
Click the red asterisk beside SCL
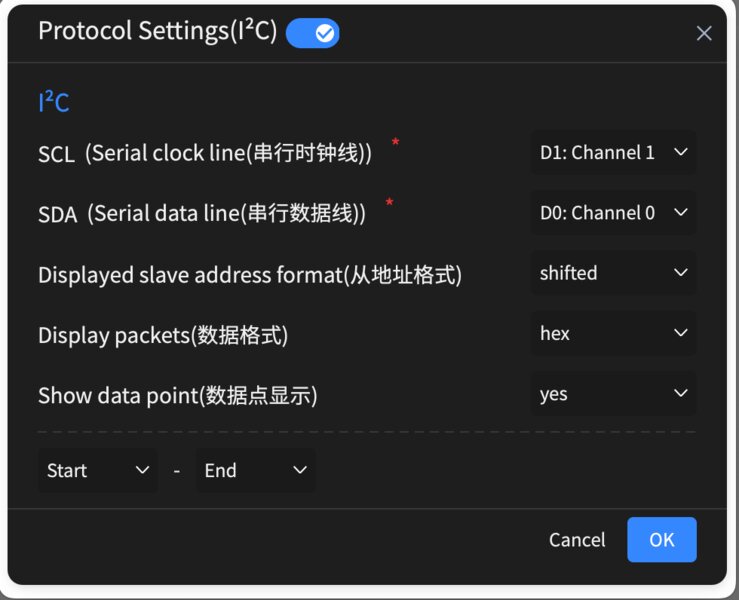(396, 144)
